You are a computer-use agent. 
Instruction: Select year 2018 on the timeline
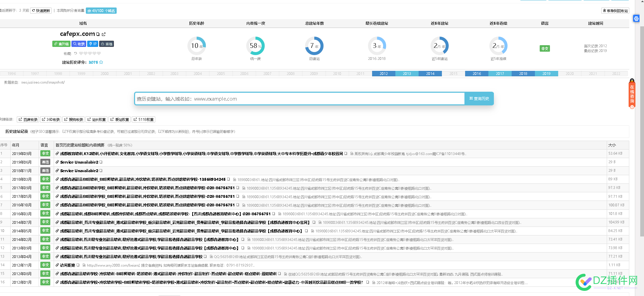point(523,74)
